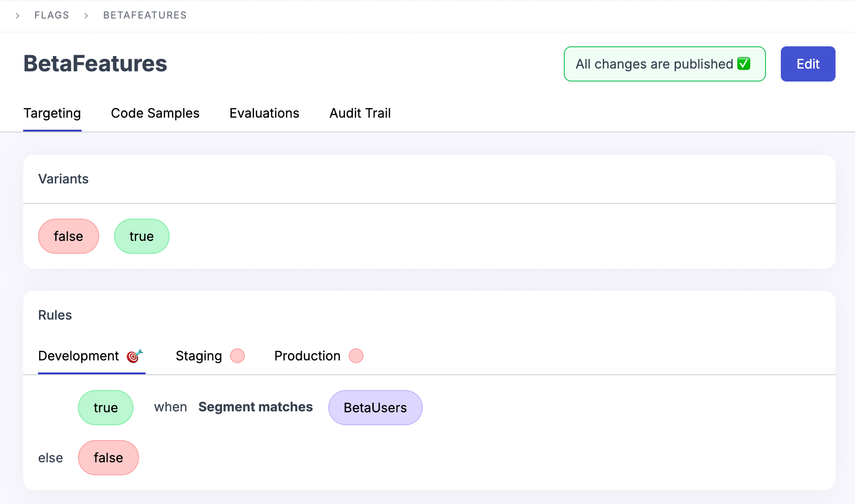This screenshot has height=504, width=855.
Task: Select the false variant pill under Variants
Action: (x=68, y=236)
